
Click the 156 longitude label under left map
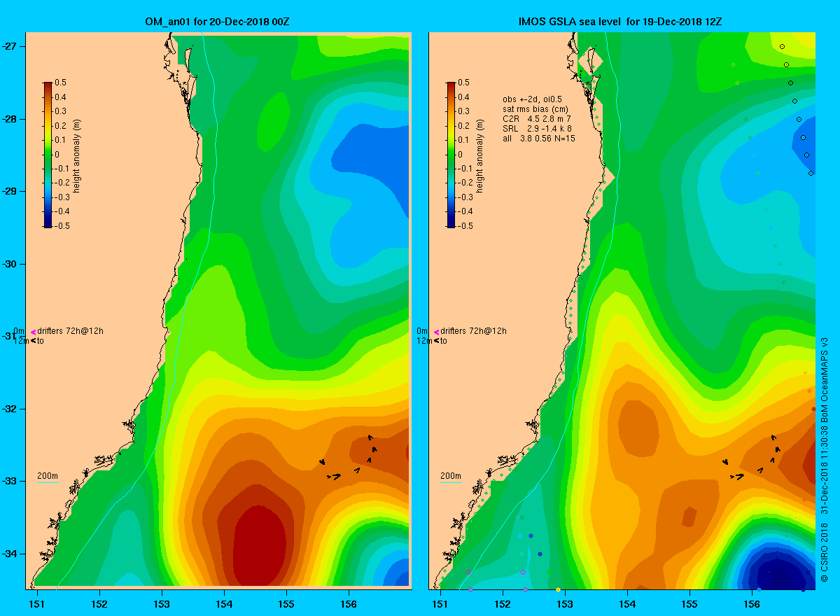tap(349, 603)
